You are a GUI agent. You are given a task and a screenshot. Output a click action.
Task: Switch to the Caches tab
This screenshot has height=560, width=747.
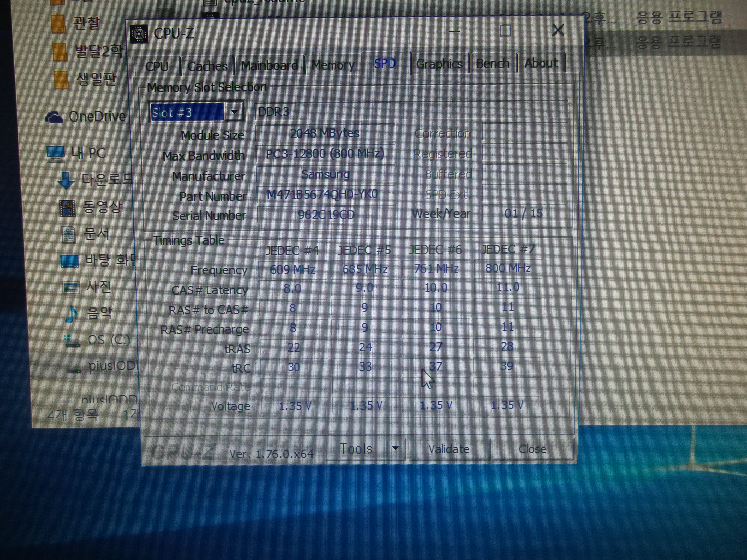coord(207,66)
